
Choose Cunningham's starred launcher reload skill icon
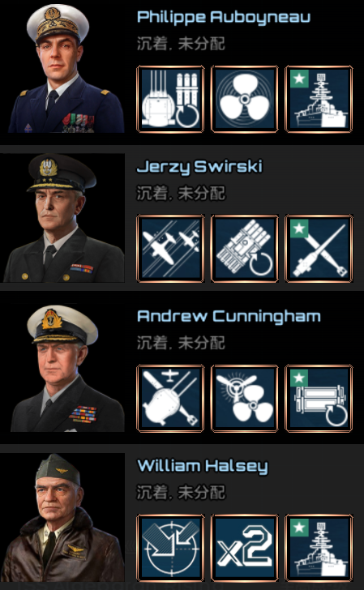(x=319, y=398)
